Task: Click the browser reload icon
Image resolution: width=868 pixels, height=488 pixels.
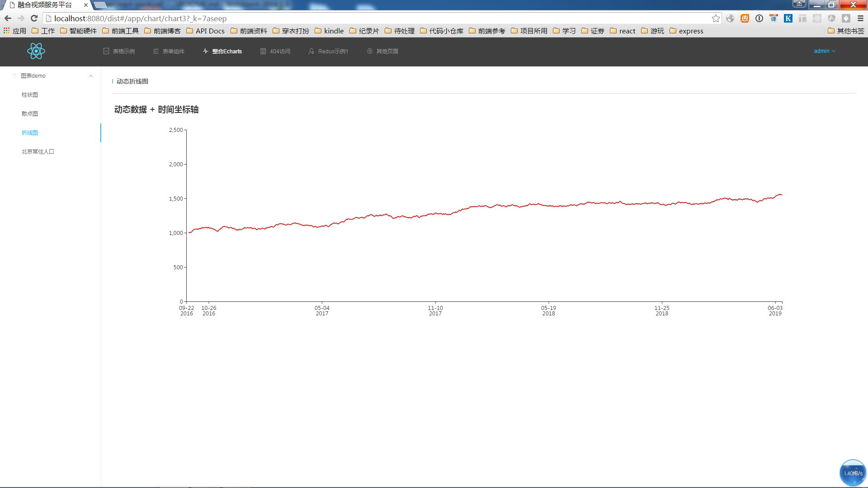Action: 34,18
